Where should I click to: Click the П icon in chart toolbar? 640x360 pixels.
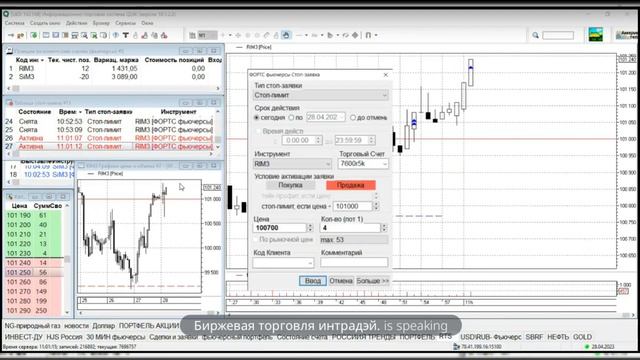368,36
